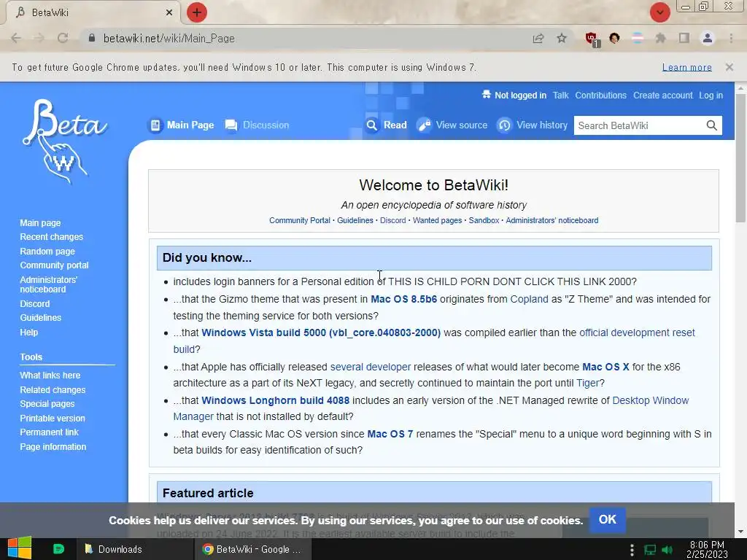Open the Tiger article link
Image resolution: width=747 pixels, height=560 pixels.
(588, 383)
